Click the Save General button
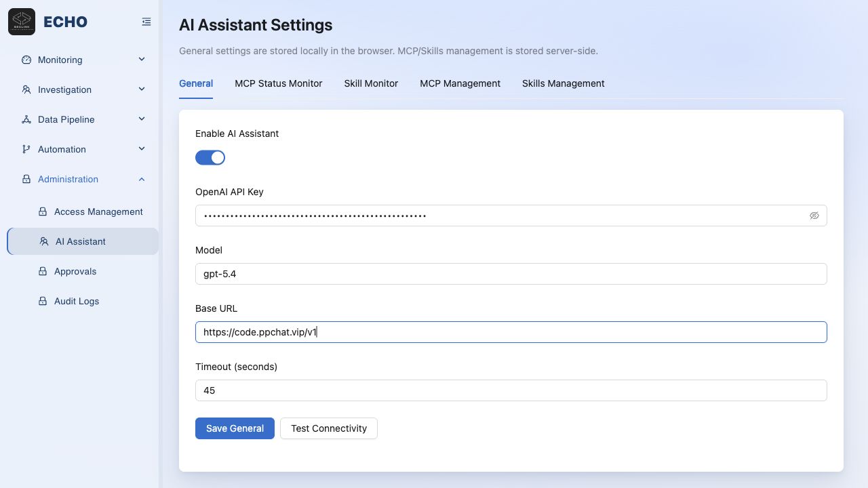 click(235, 428)
